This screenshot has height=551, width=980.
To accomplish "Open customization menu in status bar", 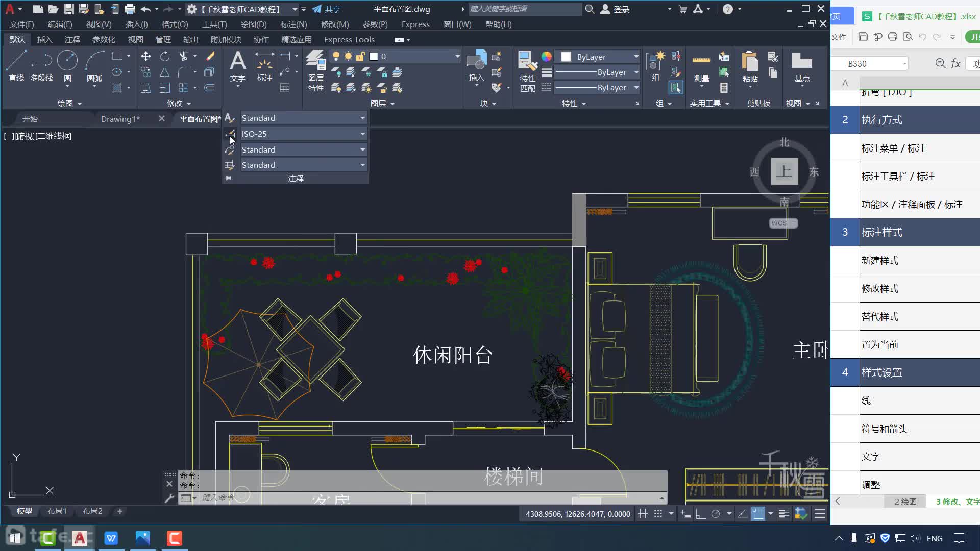I will (x=820, y=514).
